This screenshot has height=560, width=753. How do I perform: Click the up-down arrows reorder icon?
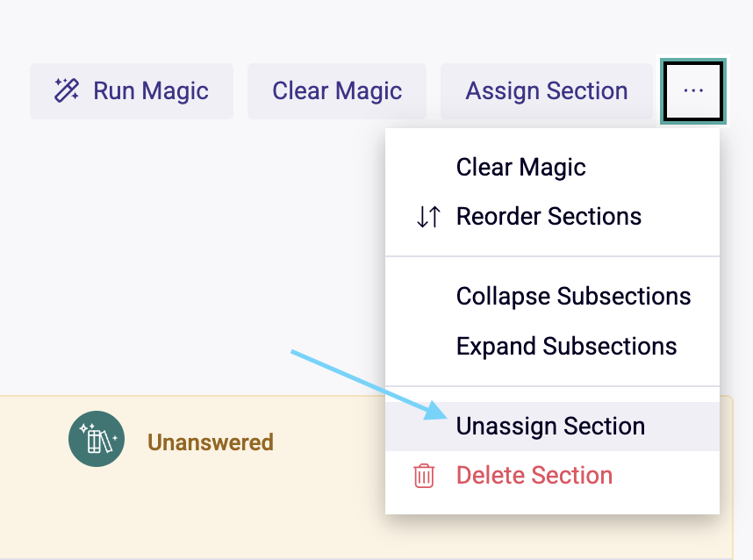click(428, 217)
